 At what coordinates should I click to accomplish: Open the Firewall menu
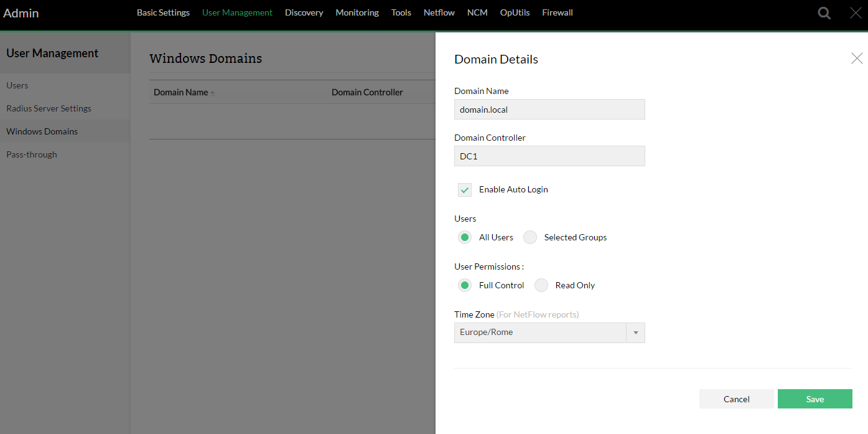tap(557, 12)
